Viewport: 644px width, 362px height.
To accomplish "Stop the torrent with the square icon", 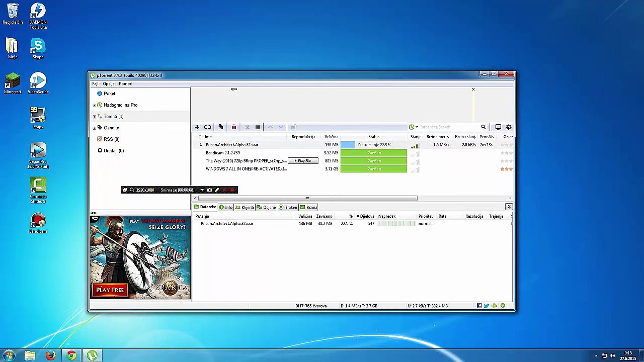I will [x=258, y=127].
